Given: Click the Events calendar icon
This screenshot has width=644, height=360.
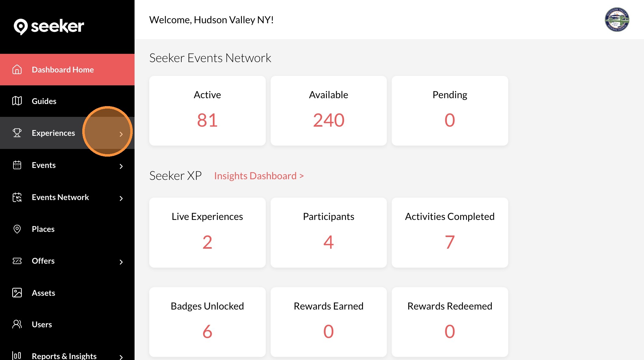Looking at the screenshot, I should pos(17,165).
